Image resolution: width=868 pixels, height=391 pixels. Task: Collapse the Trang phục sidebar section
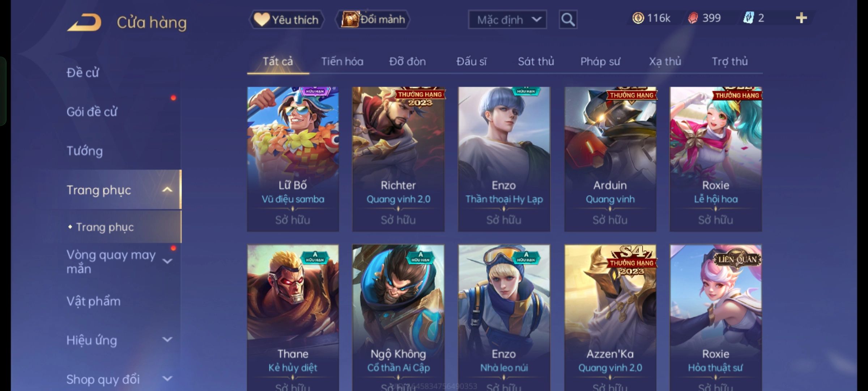(167, 190)
